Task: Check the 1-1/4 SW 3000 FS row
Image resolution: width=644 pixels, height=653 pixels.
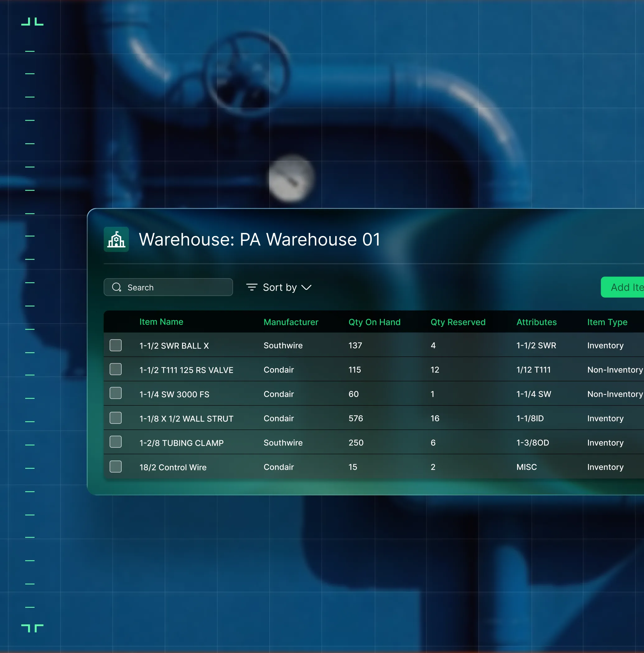Action: click(x=116, y=393)
